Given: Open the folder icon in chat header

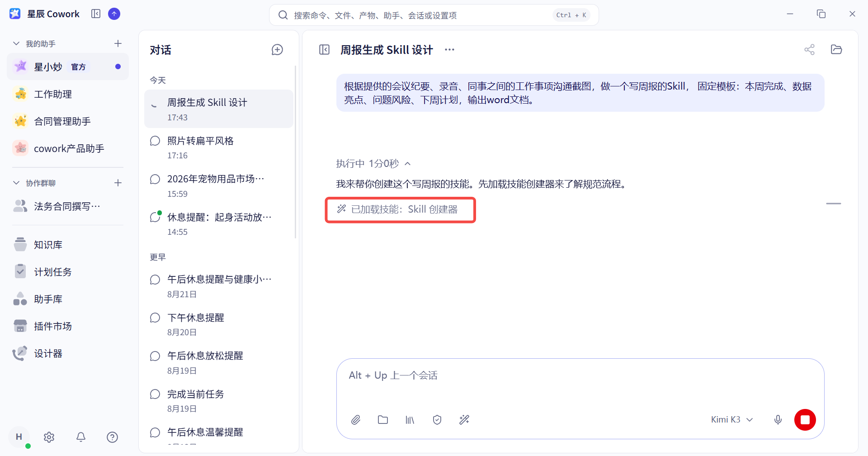Looking at the screenshot, I should point(836,49).
